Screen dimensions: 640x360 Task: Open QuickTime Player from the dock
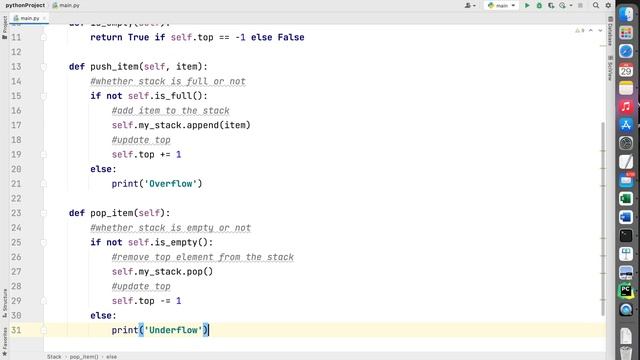point(626,310)
